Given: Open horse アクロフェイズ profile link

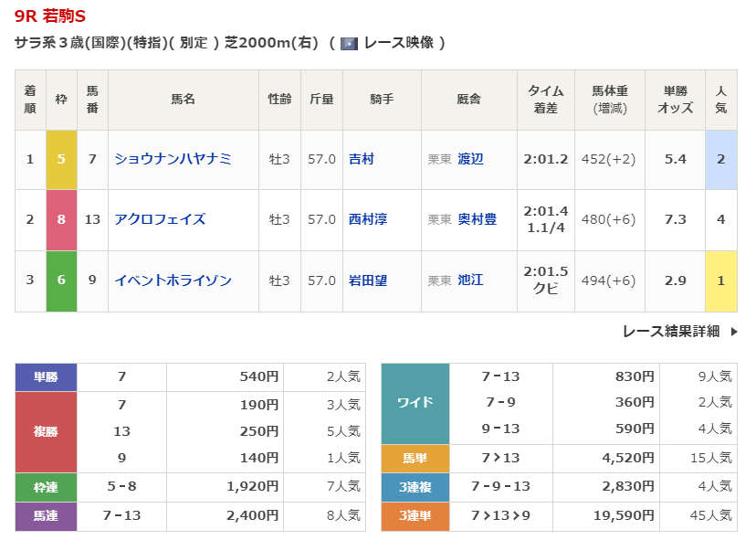Looking at the screenshot, I should tap(160, 219).
